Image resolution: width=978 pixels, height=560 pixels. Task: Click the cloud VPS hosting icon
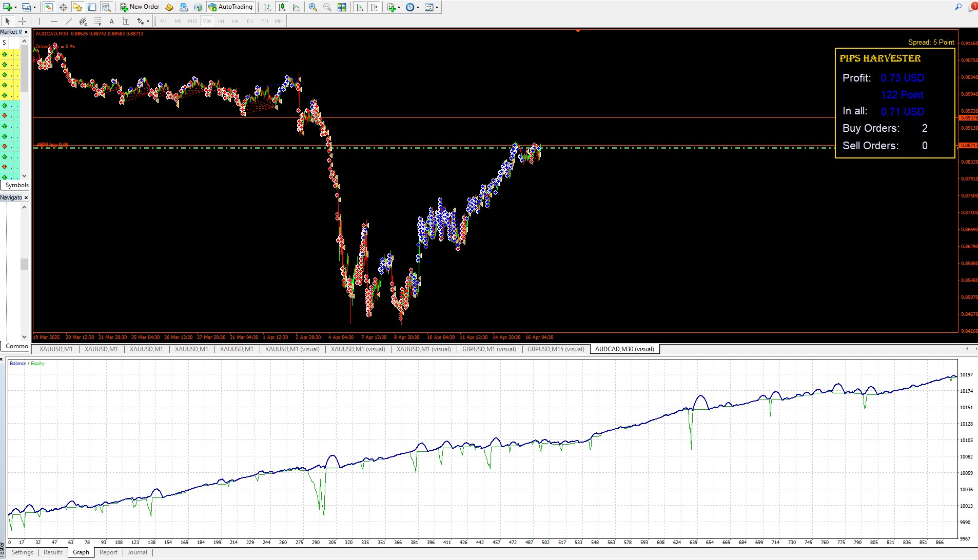click(184, 7)
